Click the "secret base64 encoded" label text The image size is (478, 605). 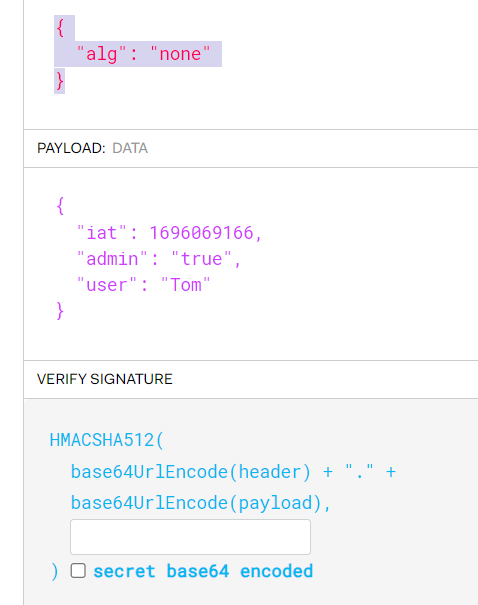point(203,571)
